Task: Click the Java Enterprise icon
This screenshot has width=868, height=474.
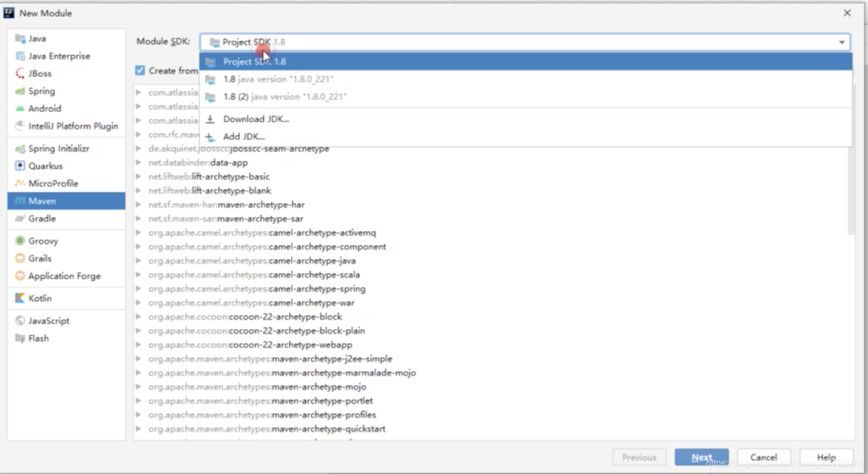Action: coord(20,56)
